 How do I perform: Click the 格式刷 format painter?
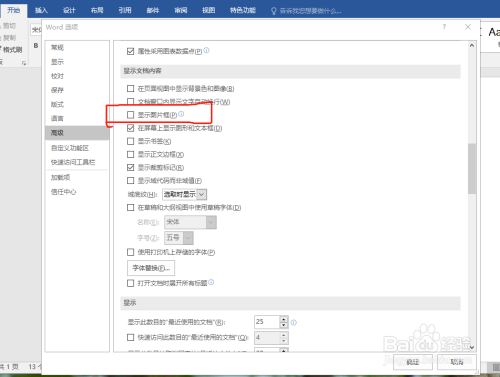point(12,50)
